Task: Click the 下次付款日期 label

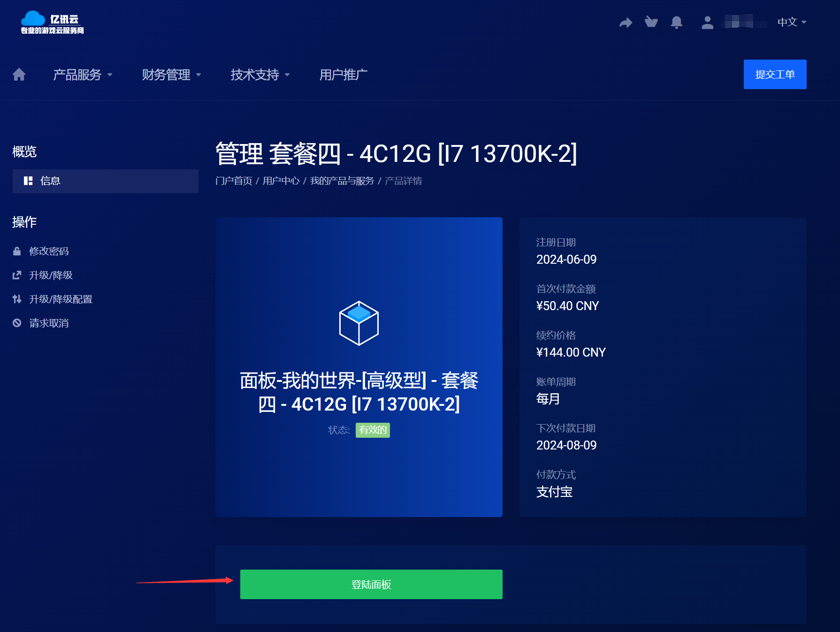Action: [x=566, y=428]
